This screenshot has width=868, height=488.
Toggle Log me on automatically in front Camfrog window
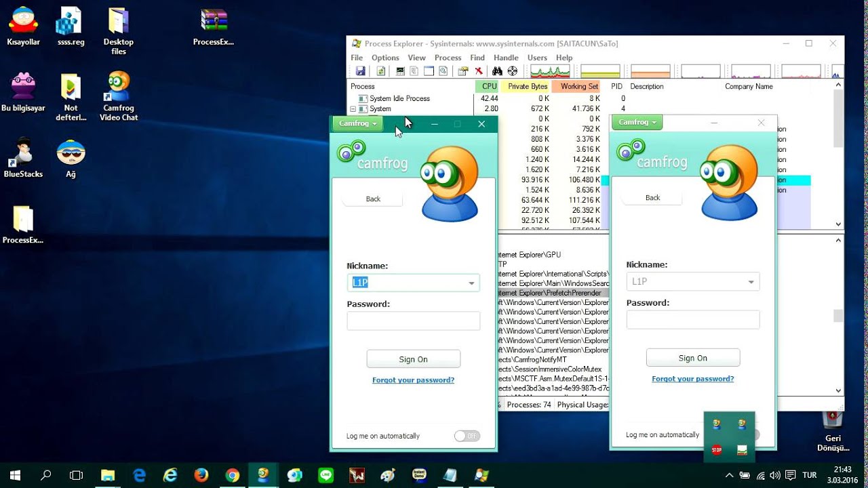coord(467,436)
